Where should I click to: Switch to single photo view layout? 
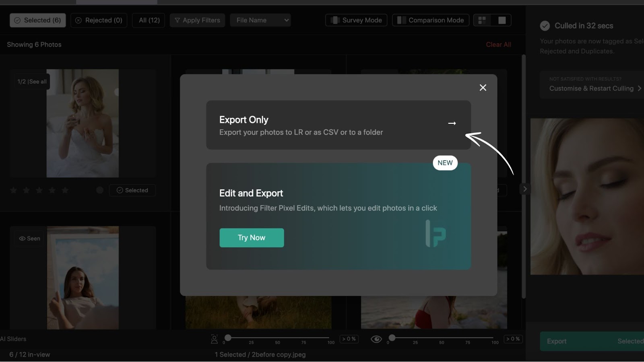click(x=502, y=20)
